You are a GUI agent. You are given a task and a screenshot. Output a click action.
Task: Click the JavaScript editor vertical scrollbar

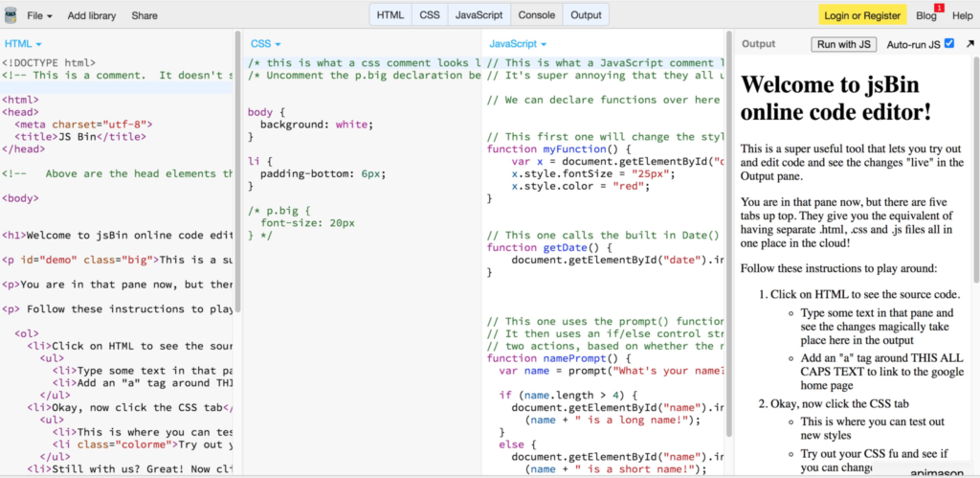pyautogui.click(x=728, y=235)
